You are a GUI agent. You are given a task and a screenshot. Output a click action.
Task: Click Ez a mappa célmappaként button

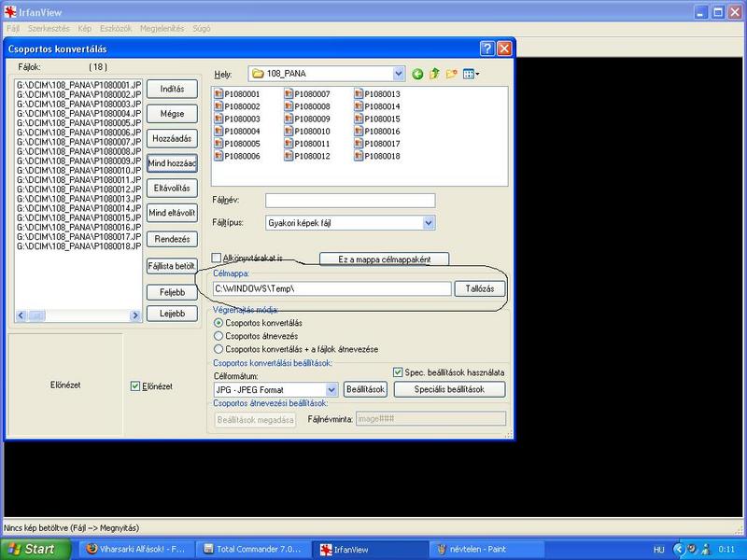384,259
